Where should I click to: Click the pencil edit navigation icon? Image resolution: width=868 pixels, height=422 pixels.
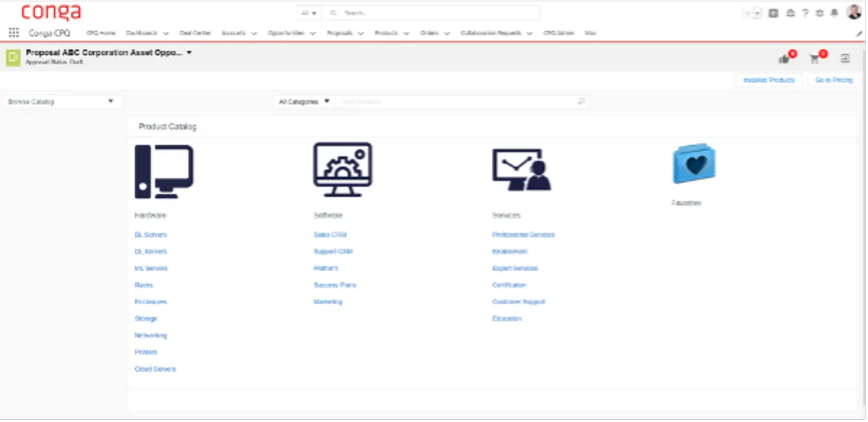tap(859, 33)
